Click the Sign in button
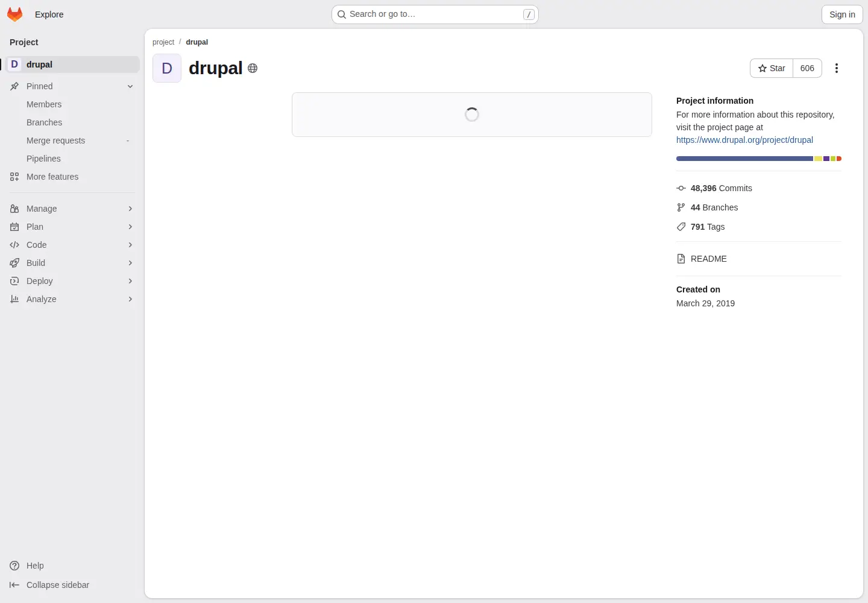The image size is (868, 603). (842, 14)
